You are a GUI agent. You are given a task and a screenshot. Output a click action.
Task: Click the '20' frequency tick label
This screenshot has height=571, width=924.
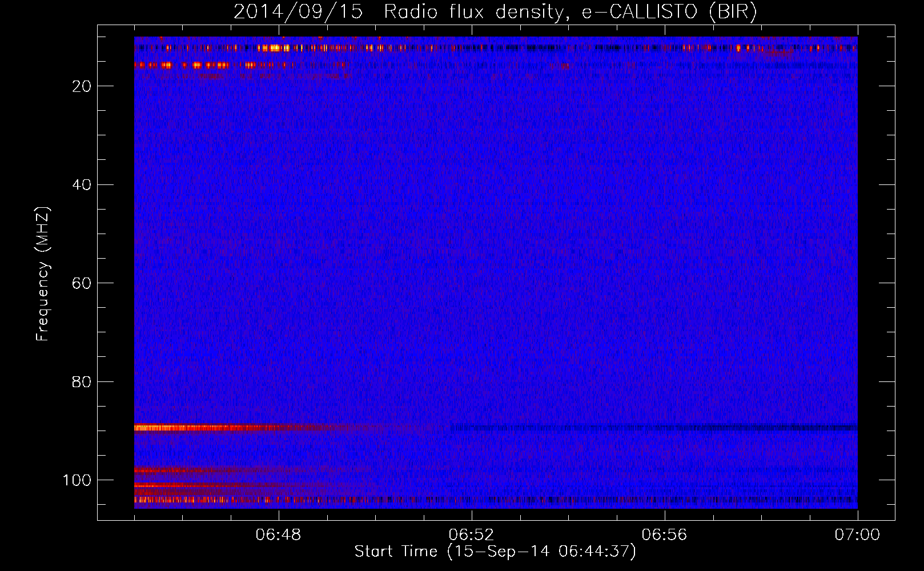coord(82,86)
